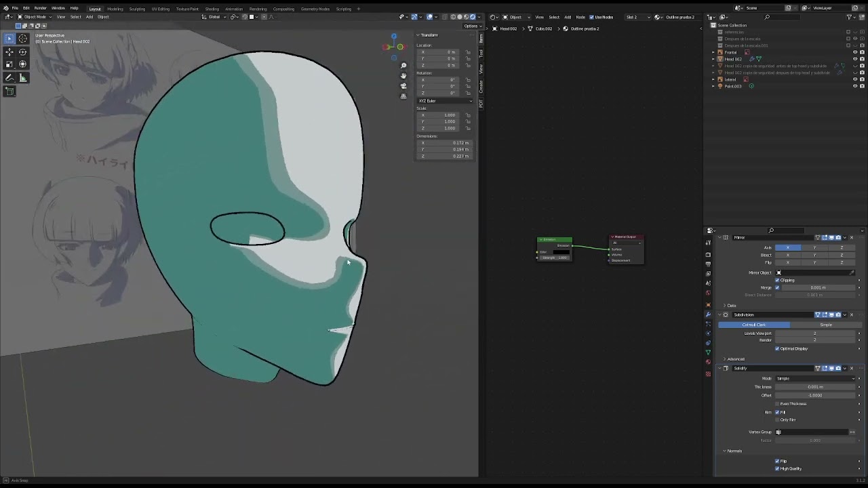Image resolution: width=868 pixels, height=488 pixels.
Task: Open the Render properties tab icon
Action: (709, 254)
